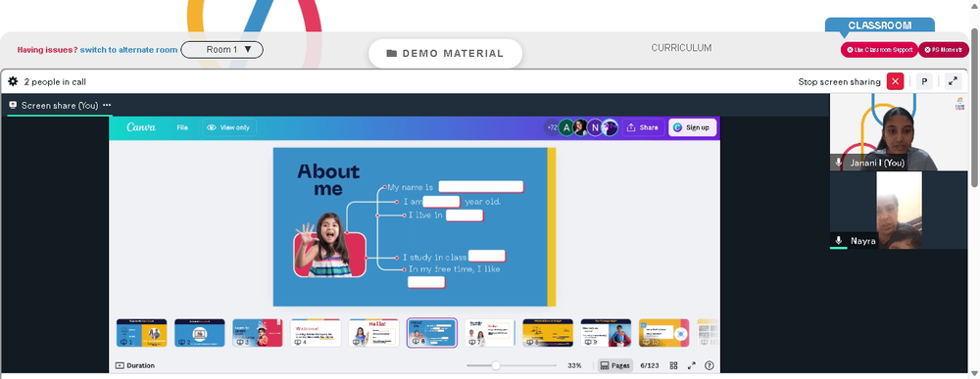
Task: Open the Canva File menu
Action: pyautogui.click(x=182, y=127)
